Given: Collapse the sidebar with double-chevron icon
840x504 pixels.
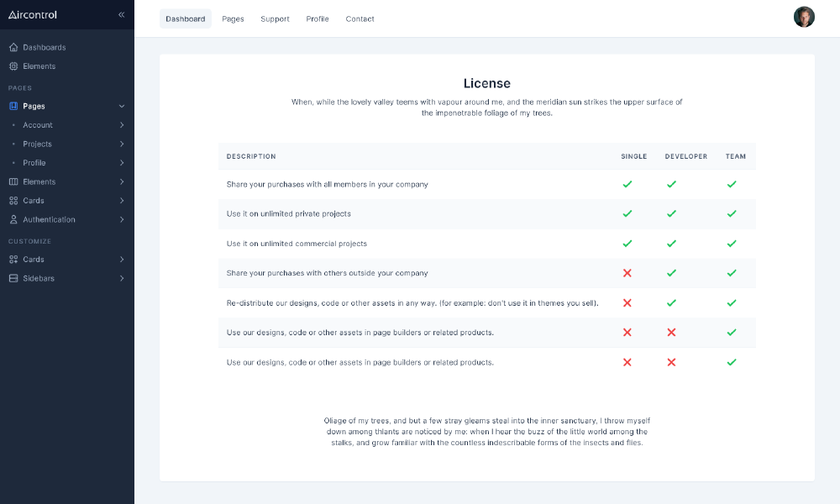Looking at the screenshot, I should [122, 15].
